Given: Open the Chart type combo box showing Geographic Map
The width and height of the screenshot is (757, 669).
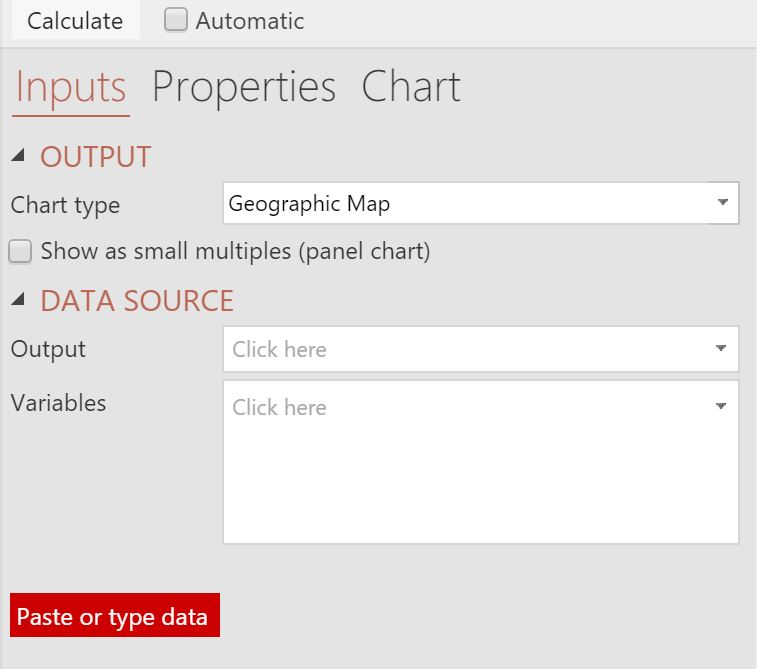Looking at the screenshot, I should click(480, 203).
